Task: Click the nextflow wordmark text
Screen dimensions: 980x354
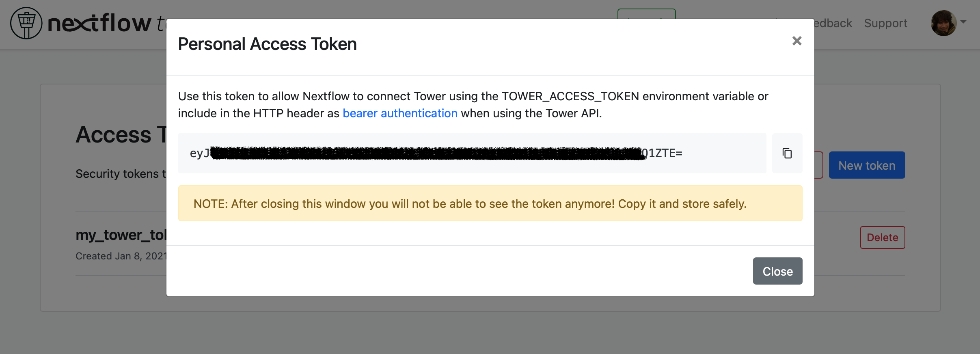Action: click(99, 23)
